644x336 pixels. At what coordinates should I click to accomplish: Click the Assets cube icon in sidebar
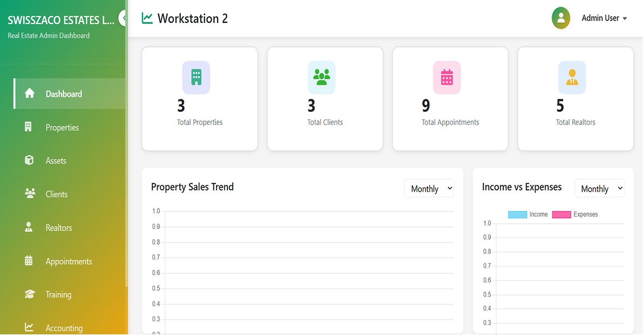tap(29, 160)
